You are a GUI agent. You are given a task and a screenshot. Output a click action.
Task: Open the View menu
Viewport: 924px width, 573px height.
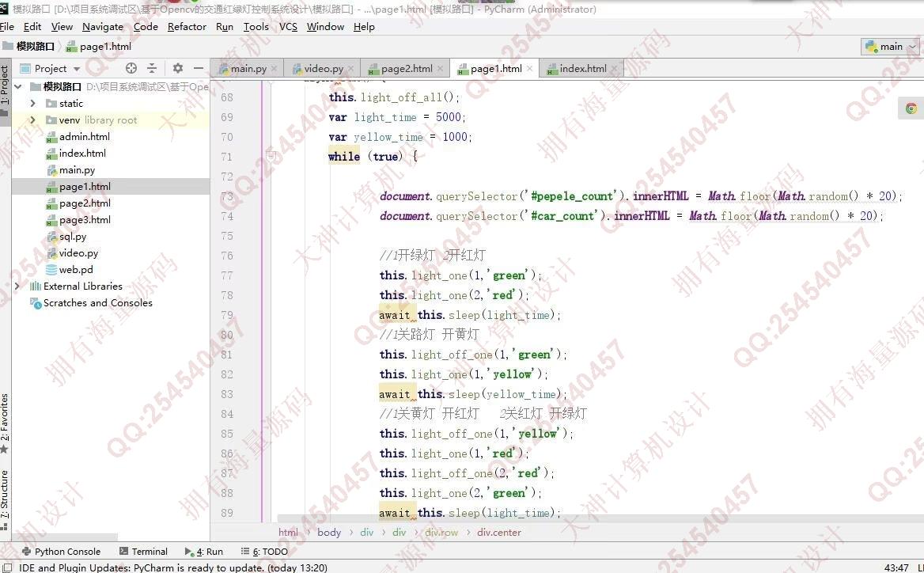pyautogui.click(x=62, y=27)
